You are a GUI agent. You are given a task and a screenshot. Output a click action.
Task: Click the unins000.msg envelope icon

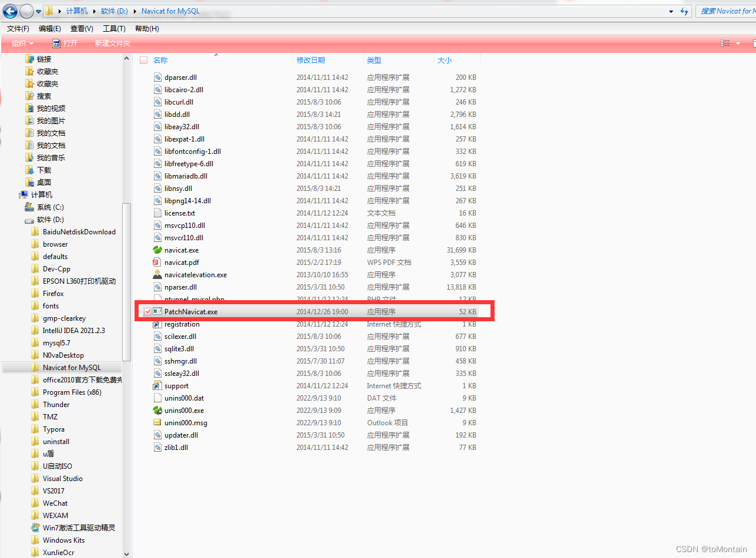(157, 423)
